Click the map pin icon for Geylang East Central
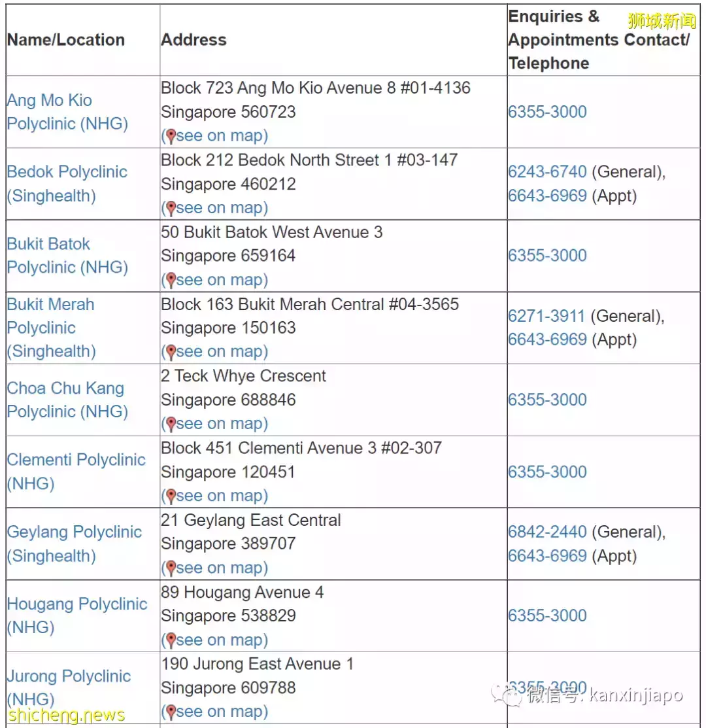This screenshot has height=728, width=706. click(171, 568)
